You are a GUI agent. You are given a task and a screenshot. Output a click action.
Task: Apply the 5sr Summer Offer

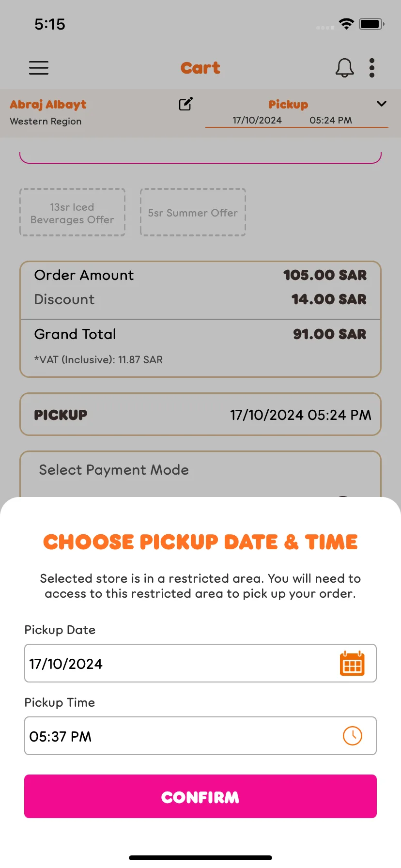tap(193, 213)
